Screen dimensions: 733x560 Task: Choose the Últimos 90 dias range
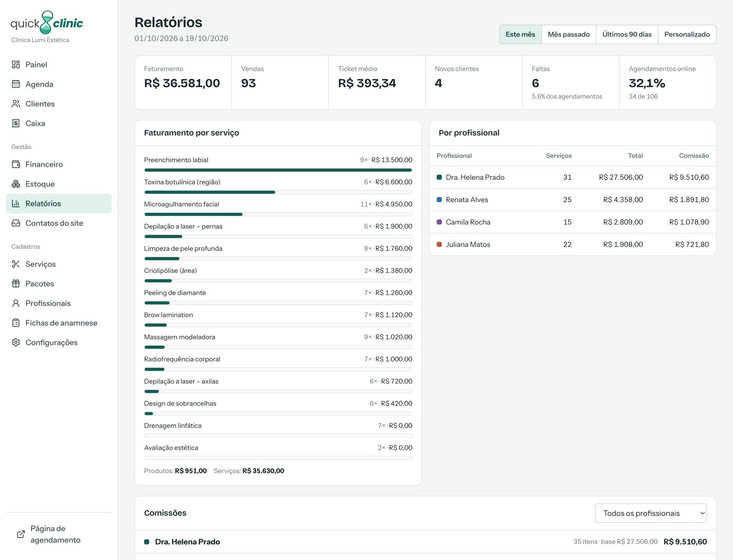(627, 34)
